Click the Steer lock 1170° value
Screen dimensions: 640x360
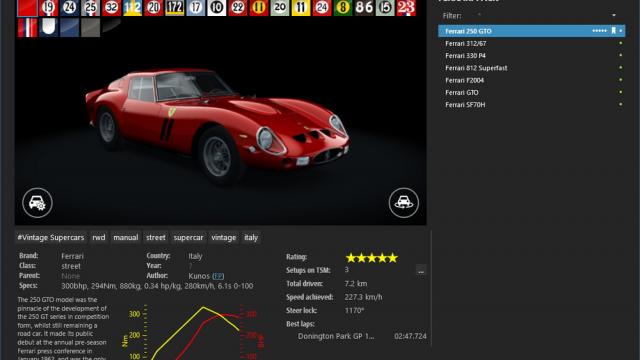354,311
